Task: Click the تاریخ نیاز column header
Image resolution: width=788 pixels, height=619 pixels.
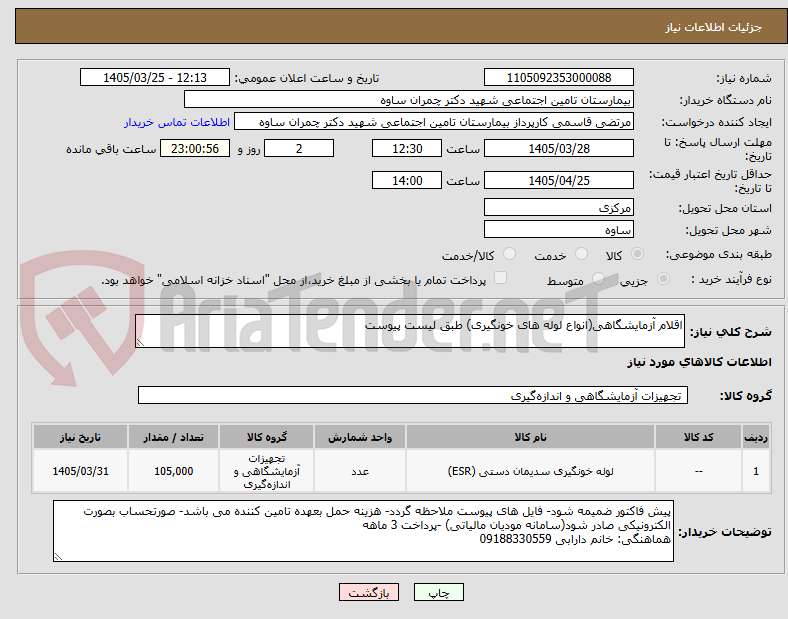Action: pyautogui.click(x=80, y=437)
